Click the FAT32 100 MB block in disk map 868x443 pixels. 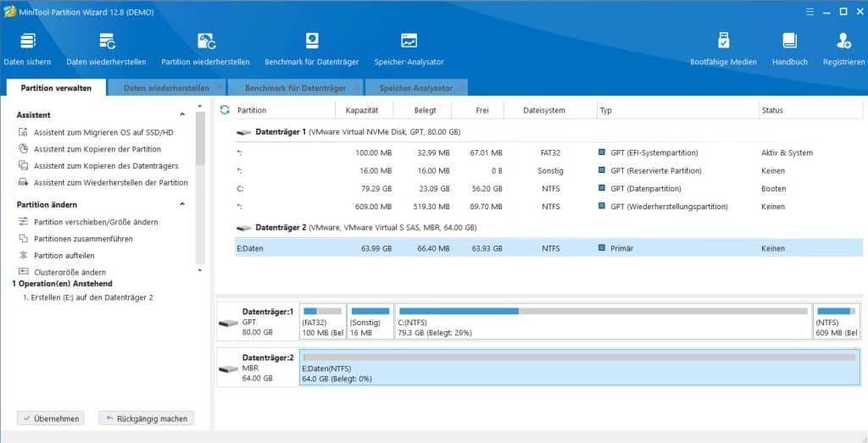[x=323, y=321]
